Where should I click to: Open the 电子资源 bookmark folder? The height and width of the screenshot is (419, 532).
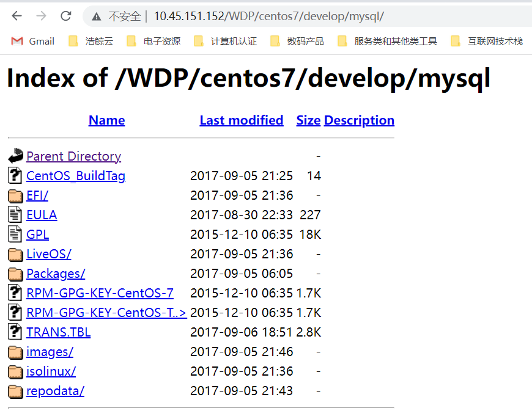click(x=153, y=42)
